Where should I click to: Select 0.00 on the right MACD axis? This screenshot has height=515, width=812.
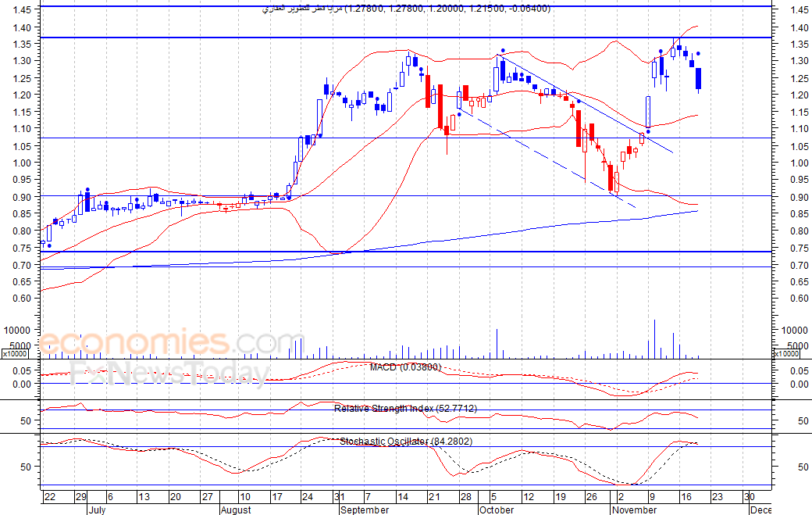pos(799,384)
